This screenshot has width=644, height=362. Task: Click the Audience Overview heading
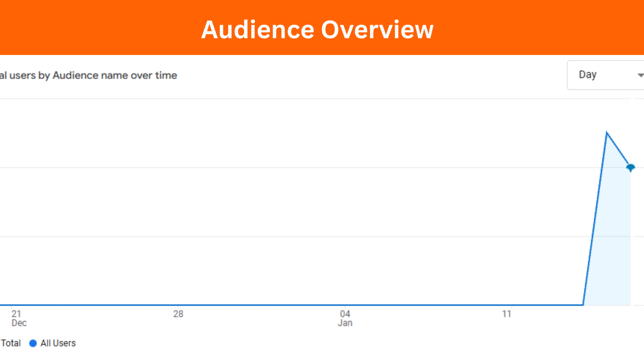(317, 29)
